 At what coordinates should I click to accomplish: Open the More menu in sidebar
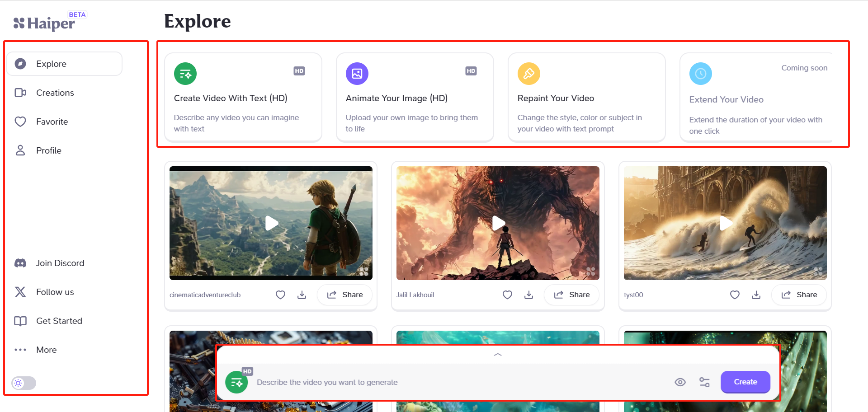(x=46, y=350)
